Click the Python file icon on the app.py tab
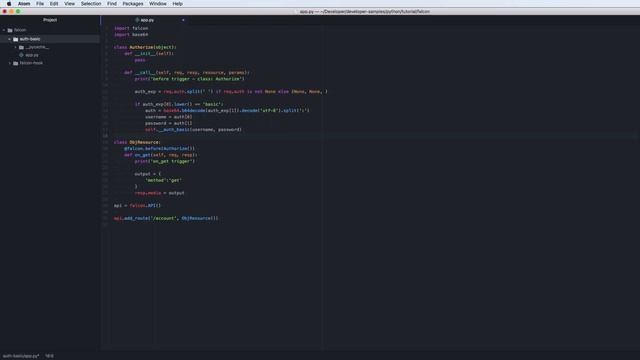The width and height of the screenshot is (640, 360). pos(137,20)
